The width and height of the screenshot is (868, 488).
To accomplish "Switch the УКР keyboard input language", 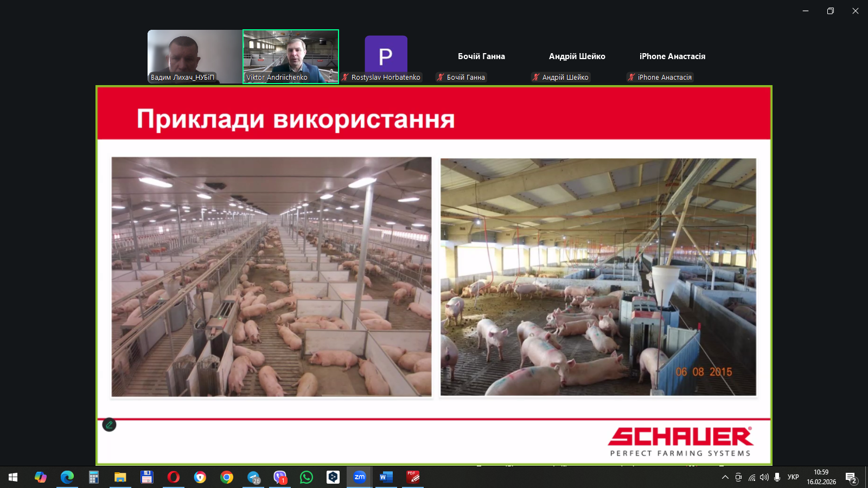I will pyautogui.click(x=793, y=477).
